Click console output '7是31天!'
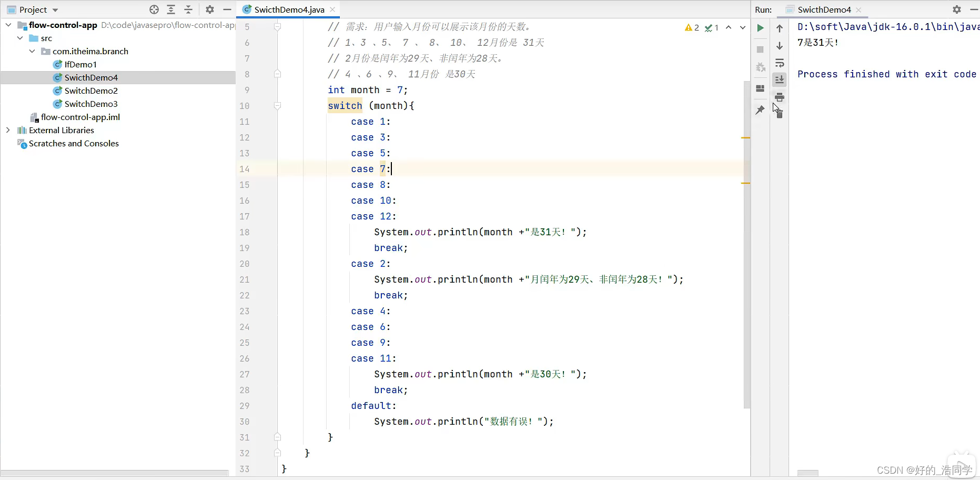The image size is (980, 480). point(818,43)
